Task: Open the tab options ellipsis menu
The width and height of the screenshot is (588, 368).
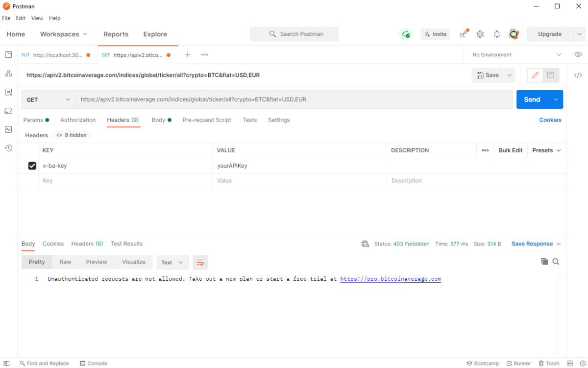Action: 204,55
